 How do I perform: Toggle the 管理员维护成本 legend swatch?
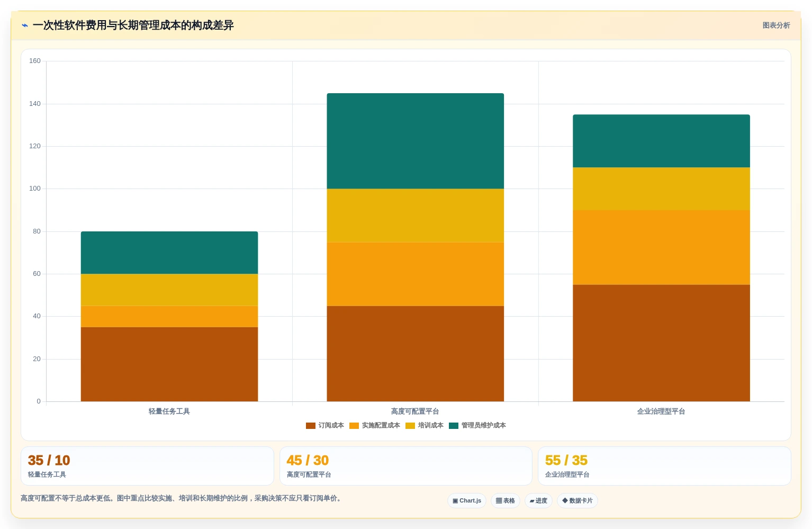454,426
